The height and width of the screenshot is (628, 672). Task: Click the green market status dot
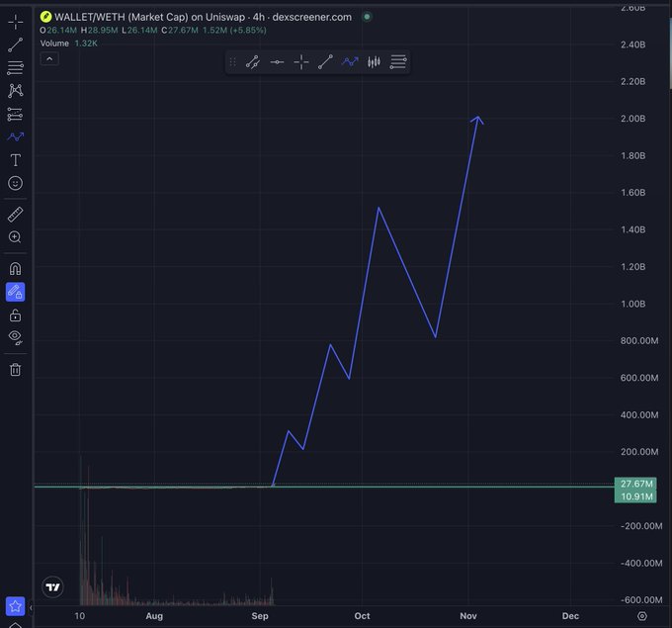tap(367, 17)
